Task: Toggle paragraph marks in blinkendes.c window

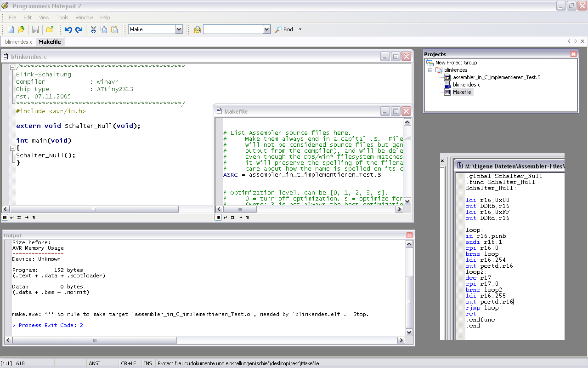Action: pos(34,217)
